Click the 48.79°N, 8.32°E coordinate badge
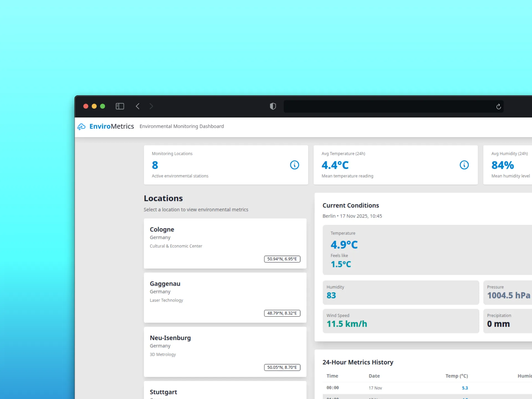This screenshot has width=532, height=399. (282, 313)
